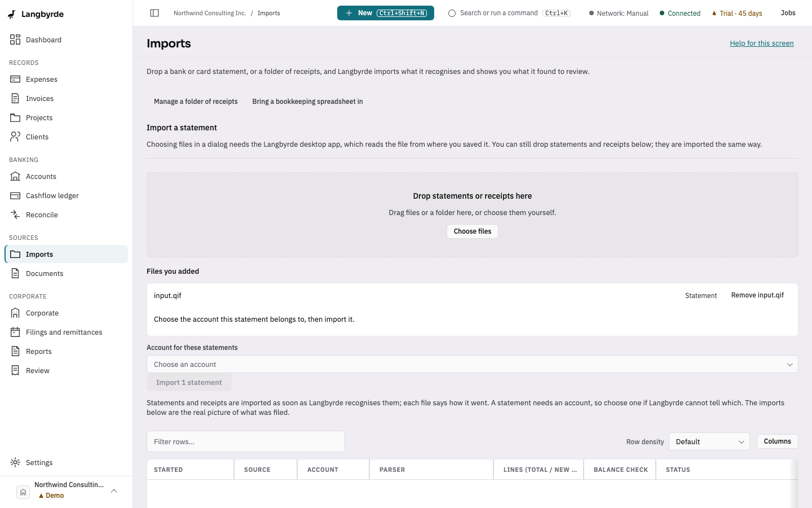Click the Expenses card icon
This screenshot has width=812, height=508.
15,79
